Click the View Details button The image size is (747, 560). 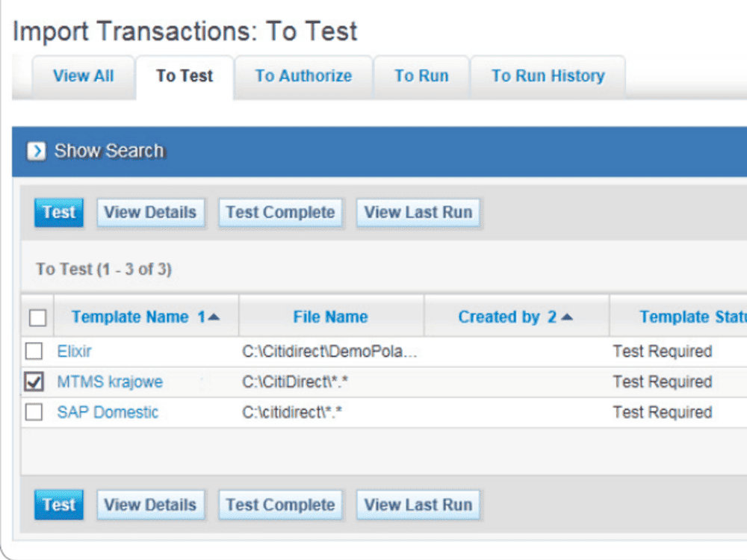point(151,212)
